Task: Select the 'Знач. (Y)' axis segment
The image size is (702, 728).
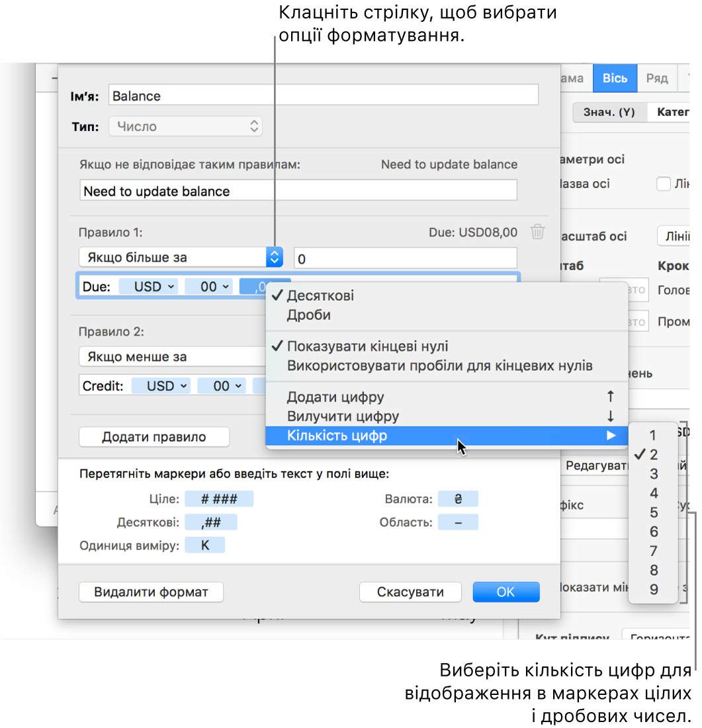Action: (x=609, y=112)
